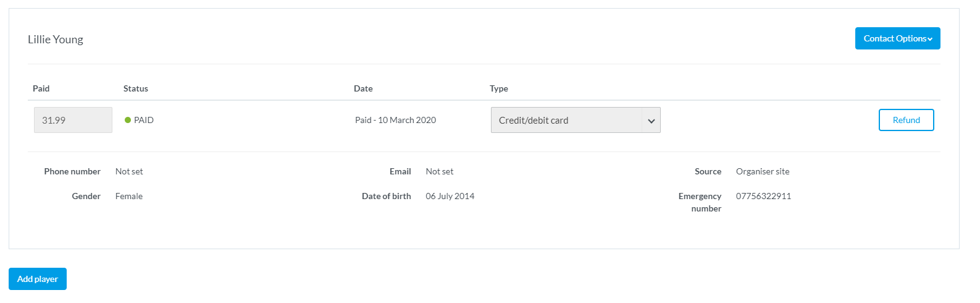
Task: Click the Organiser site source value
Action: pos(763,171)
